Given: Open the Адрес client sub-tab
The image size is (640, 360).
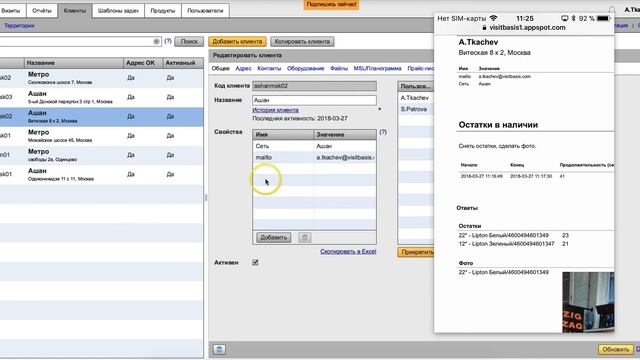Looking at the screenshot, I should pyautogui.click(x=243, y=68).
